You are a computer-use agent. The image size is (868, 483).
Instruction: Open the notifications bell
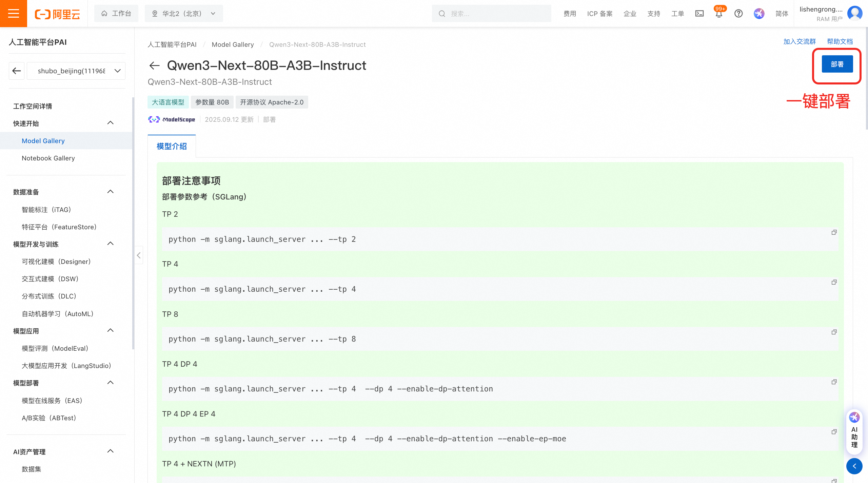tap(719, 13)
